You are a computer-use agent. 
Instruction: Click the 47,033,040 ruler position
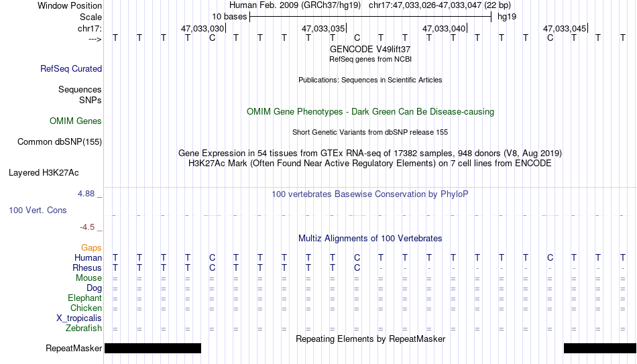[x=444, y=29]
